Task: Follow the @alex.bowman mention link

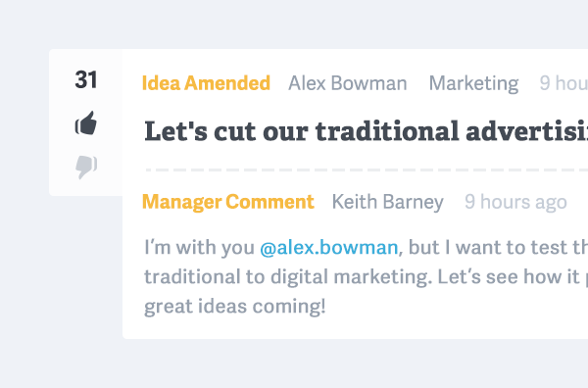Action: 329,248
